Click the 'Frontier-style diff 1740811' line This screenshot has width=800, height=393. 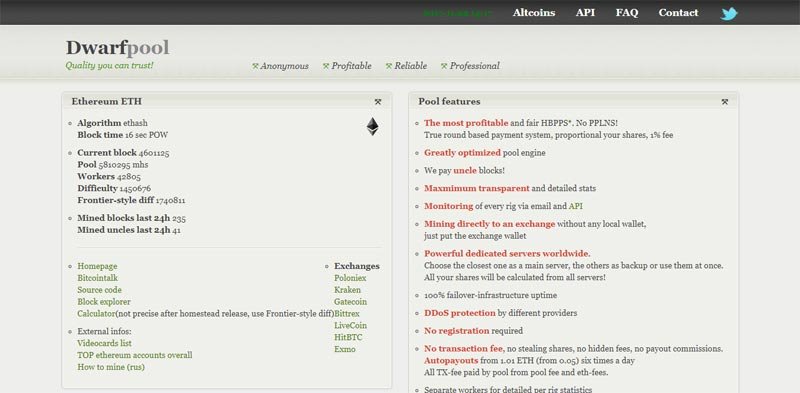click(x=131, y=200)
